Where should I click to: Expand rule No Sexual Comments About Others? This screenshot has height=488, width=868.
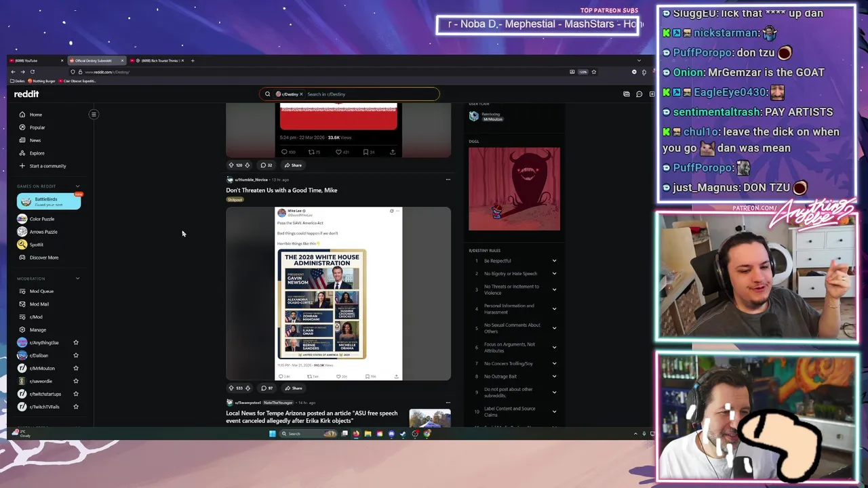(554, 328)
